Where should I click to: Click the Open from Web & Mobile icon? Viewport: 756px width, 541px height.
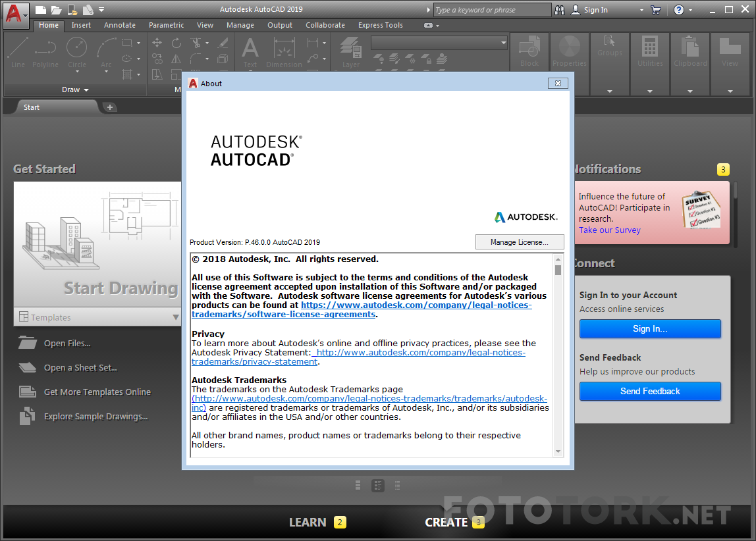click(x=72, y=10)
